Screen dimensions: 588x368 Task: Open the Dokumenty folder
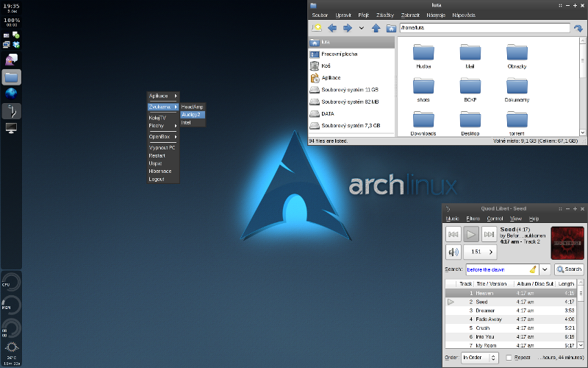point(517,90)
